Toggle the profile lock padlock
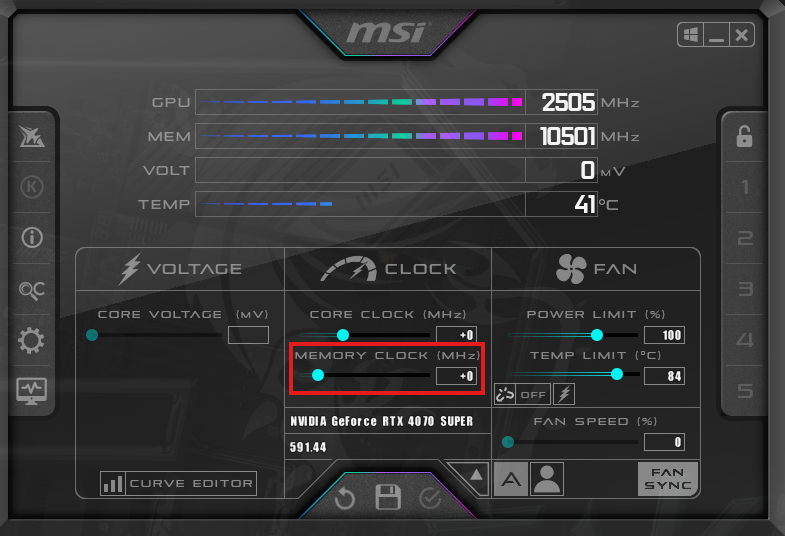Screen dimensions: 785x536 click(744, 136)
